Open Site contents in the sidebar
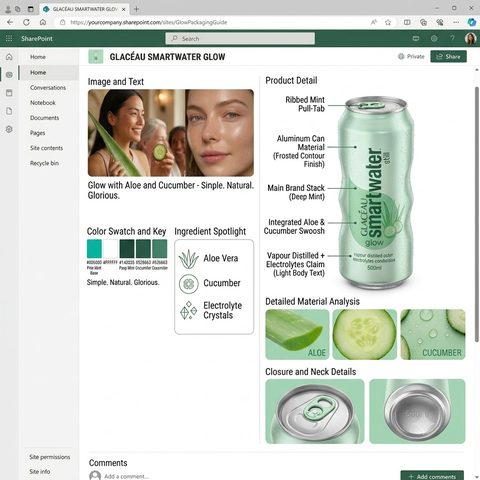Screen dimensions: 480x480 coord(46,148)
